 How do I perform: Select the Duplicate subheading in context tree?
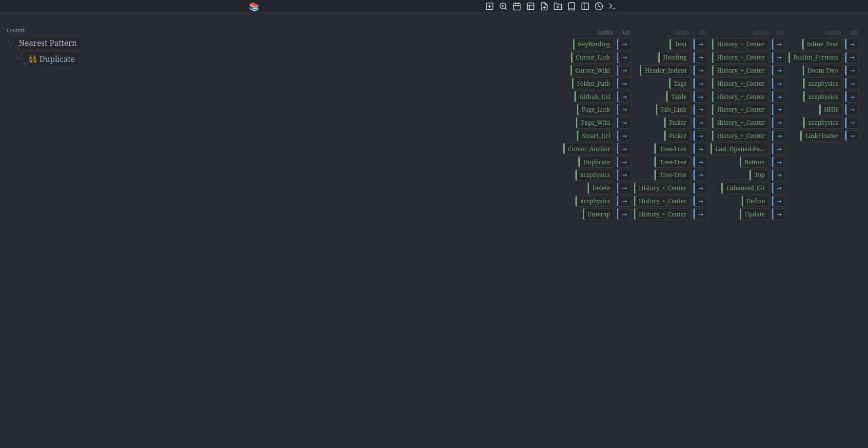point(57,59)
